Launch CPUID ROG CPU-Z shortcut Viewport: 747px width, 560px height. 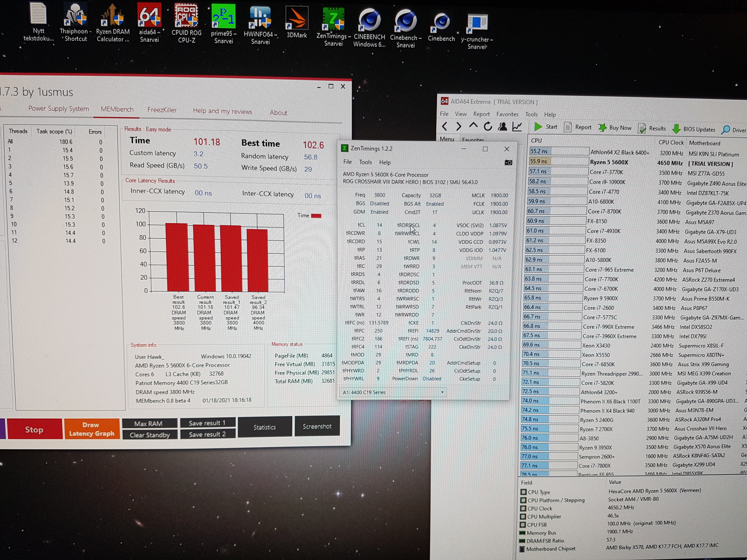(186, 23)
